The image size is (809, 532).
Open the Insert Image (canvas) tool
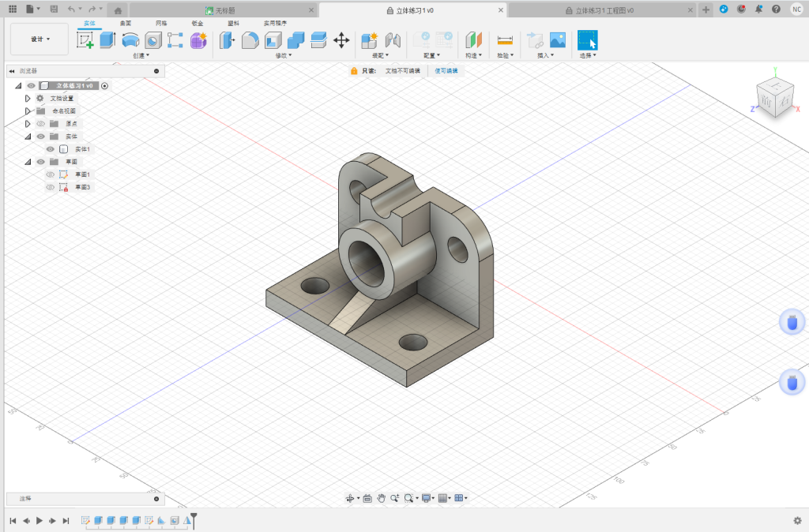(x=558, y=40)
